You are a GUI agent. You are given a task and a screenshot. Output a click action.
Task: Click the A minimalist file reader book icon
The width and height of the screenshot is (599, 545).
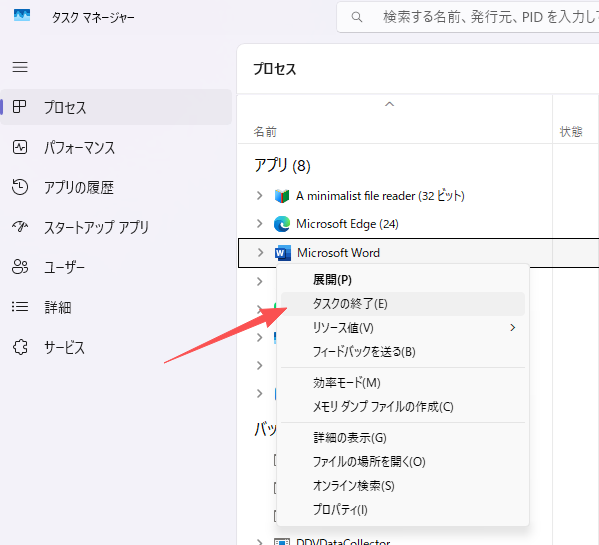[282, 196]
